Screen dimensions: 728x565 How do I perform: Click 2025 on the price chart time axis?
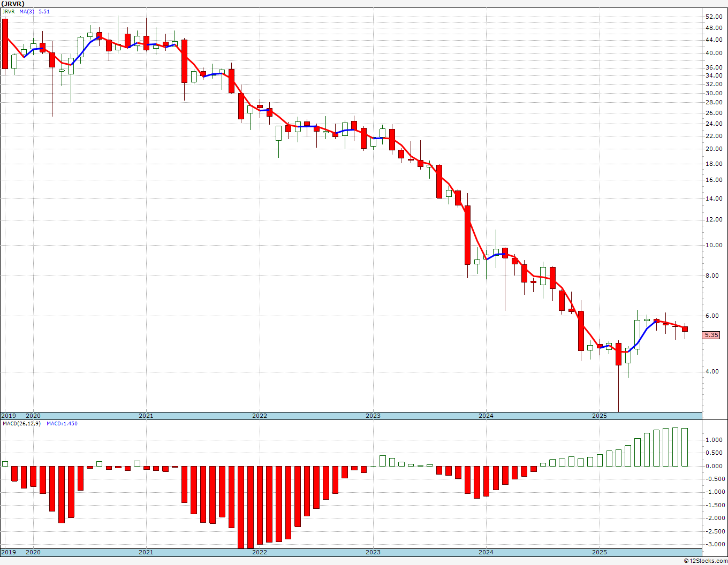(x=600, y=416)
